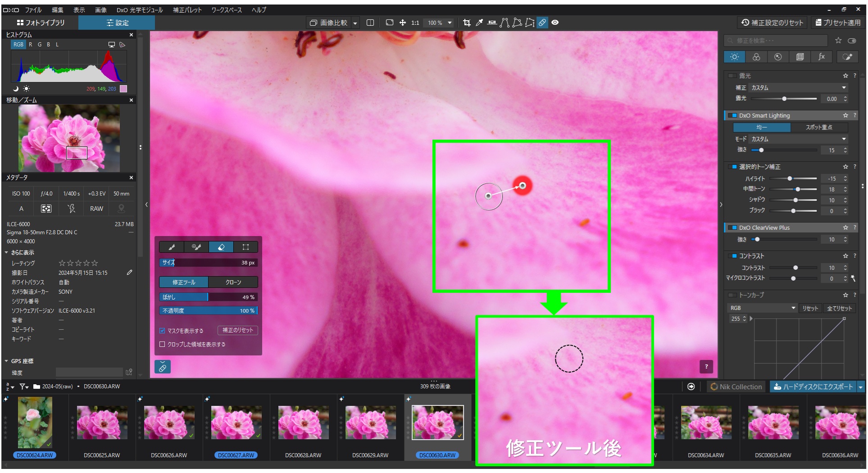Screen dimensions: 868x473
Task: Select the source area selection mode icon
Action: (x=245, y=247)
